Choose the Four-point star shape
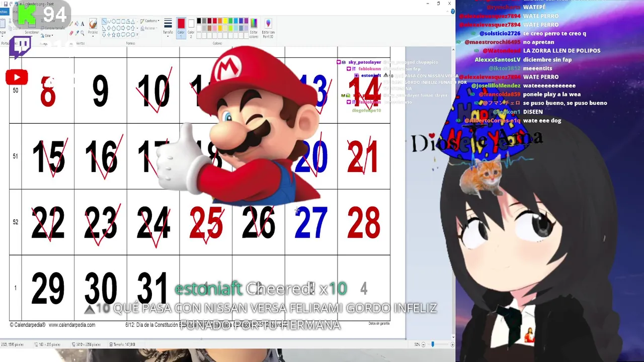Image resolution: width=644 pixels, height=362 pixels. pos(109,35)
